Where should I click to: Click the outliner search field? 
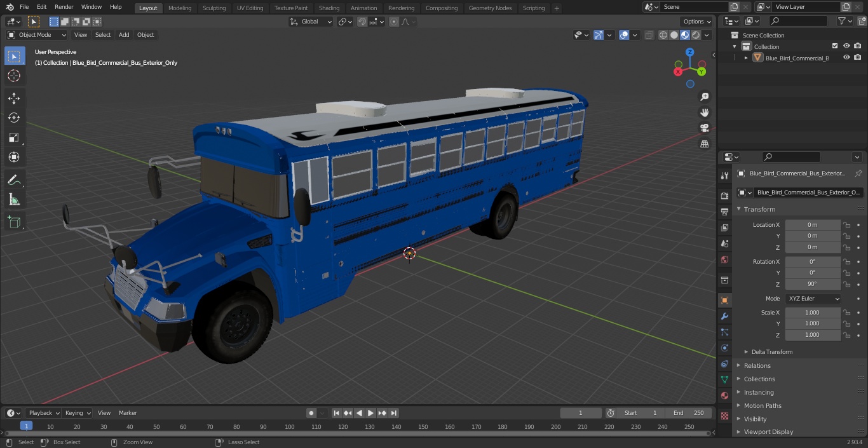[x=798, y=21]
